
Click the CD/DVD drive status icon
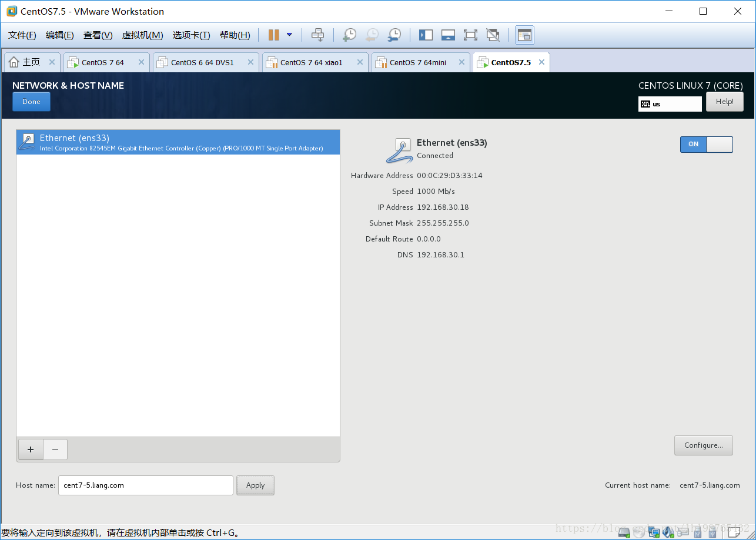coord(639,532)
